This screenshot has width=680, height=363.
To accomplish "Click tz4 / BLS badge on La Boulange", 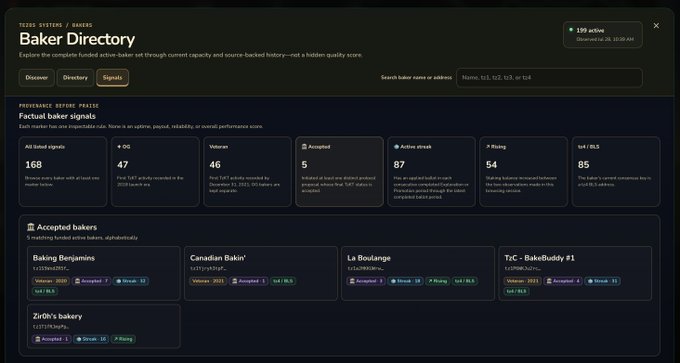I will 464,281.
